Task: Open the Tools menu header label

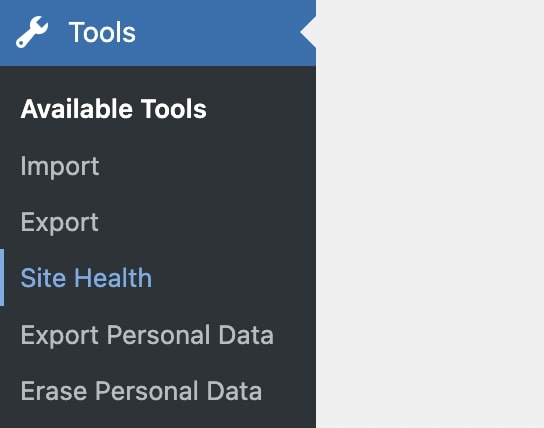Action: point(102,32)
